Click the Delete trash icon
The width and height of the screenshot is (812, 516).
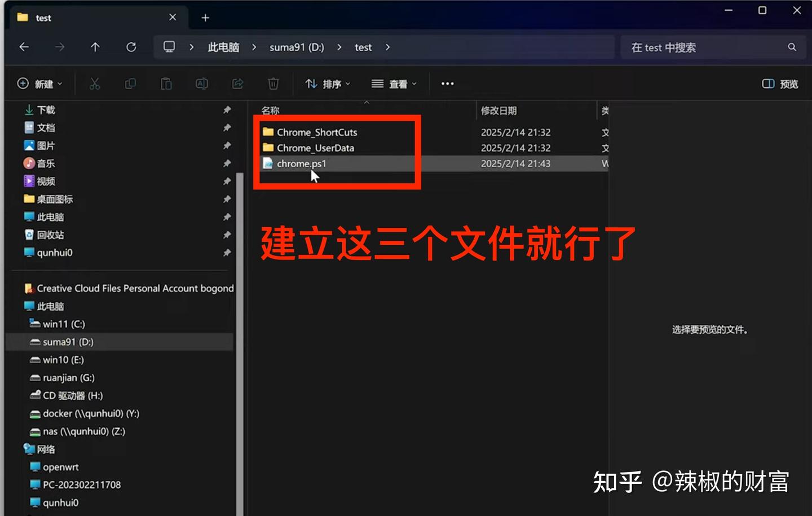click(x=273, y=84)
